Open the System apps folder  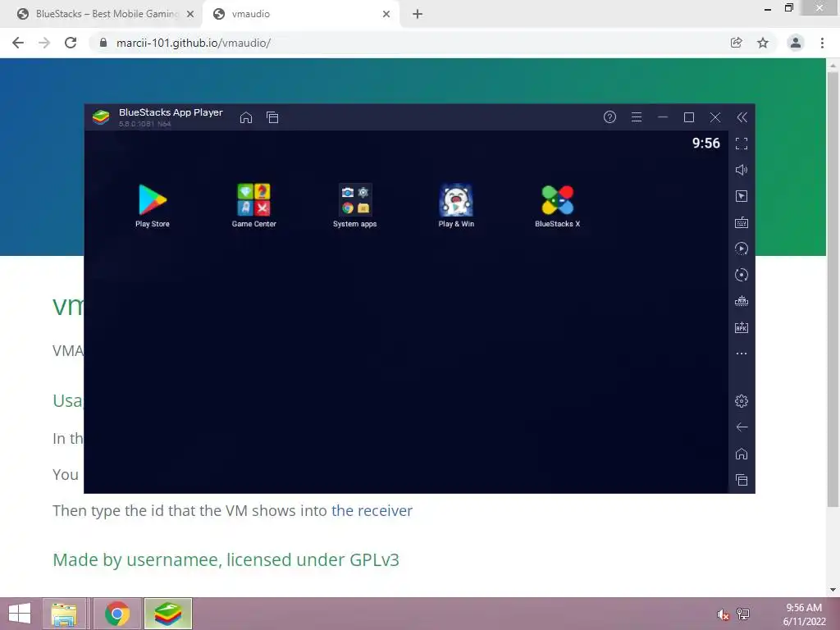[x=354, y=205]
